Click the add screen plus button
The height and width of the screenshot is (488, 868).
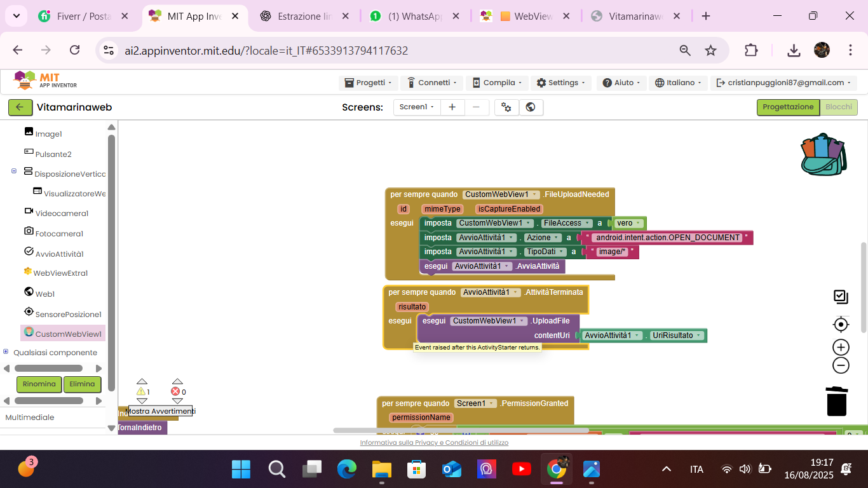coord(452,107)
